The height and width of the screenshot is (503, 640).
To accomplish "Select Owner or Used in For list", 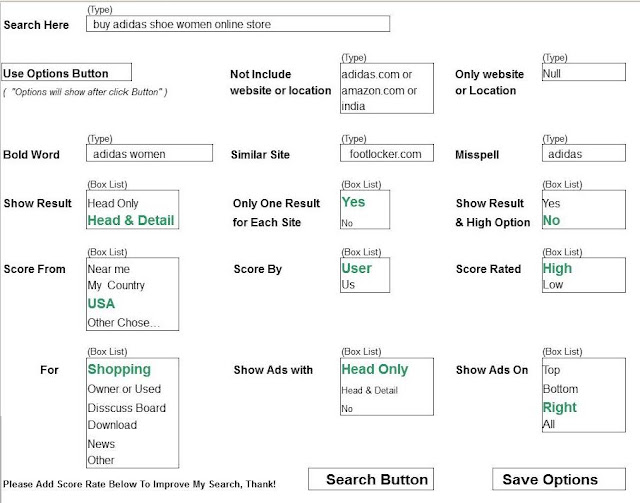I will pos(124,389).
